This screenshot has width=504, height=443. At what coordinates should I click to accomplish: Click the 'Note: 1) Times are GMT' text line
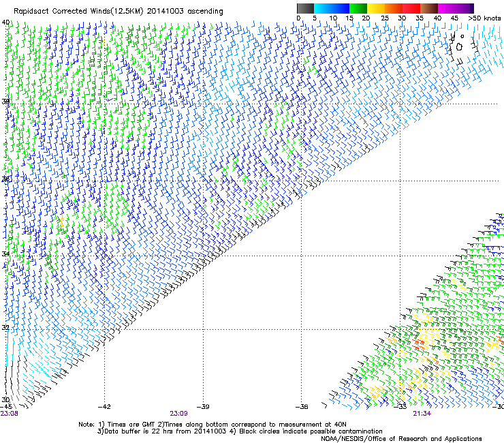[x=212, y=425]
